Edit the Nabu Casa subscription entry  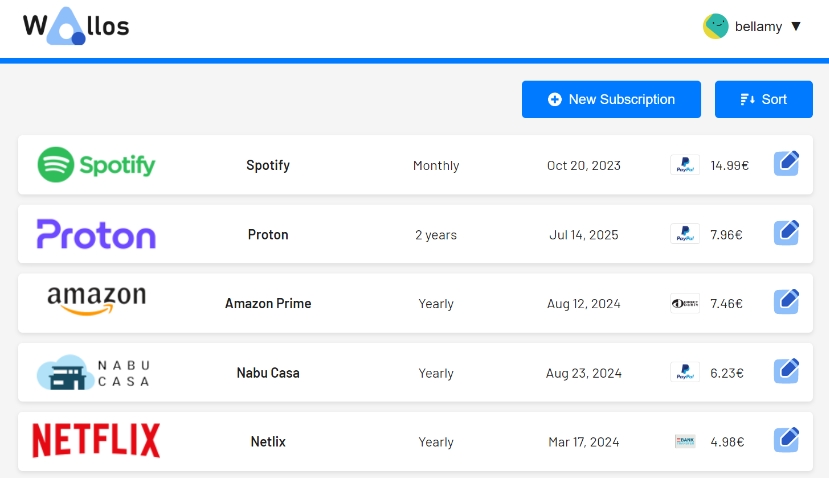pyautogui.click(x=786, y=371)
